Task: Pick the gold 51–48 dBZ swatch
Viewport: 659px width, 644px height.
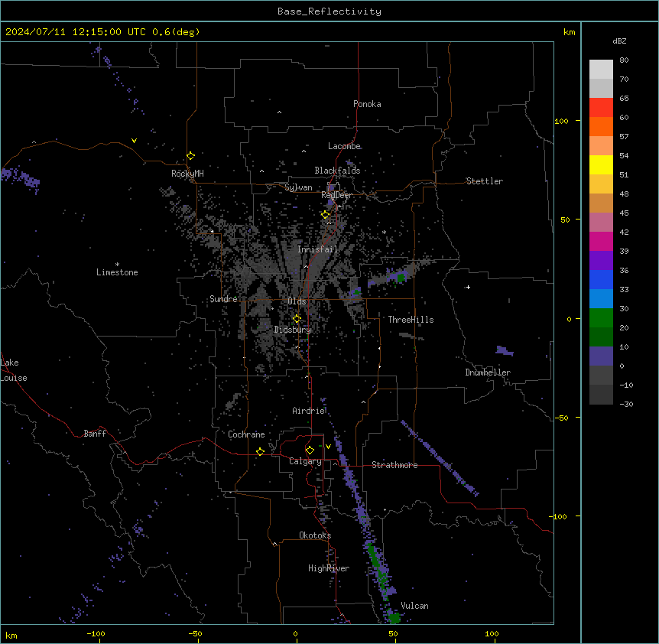Action: point(601,184)
